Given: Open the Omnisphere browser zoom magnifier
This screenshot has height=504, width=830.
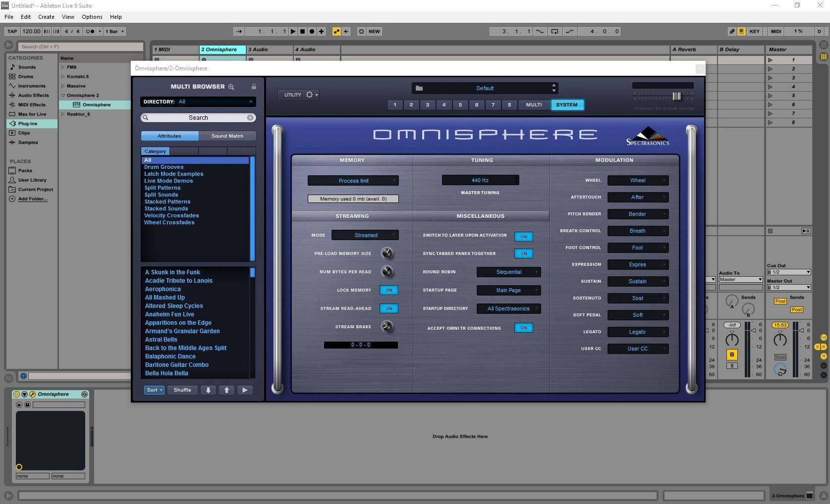Looking at the screenshot, I should click(x=231, y=87).
